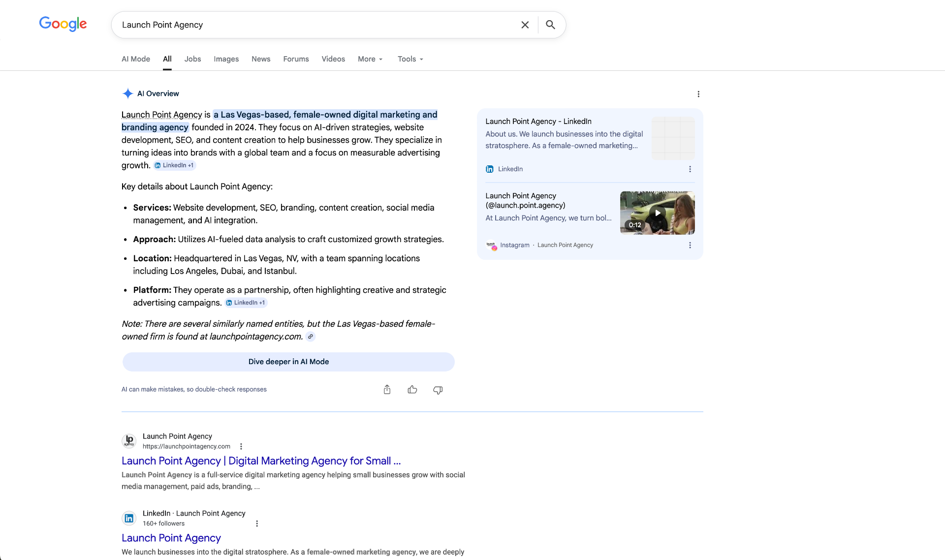Viewport: 945px width, 560px height.
Task: Click https://launchpointagency.com URL text
Action: coord(187,446)
